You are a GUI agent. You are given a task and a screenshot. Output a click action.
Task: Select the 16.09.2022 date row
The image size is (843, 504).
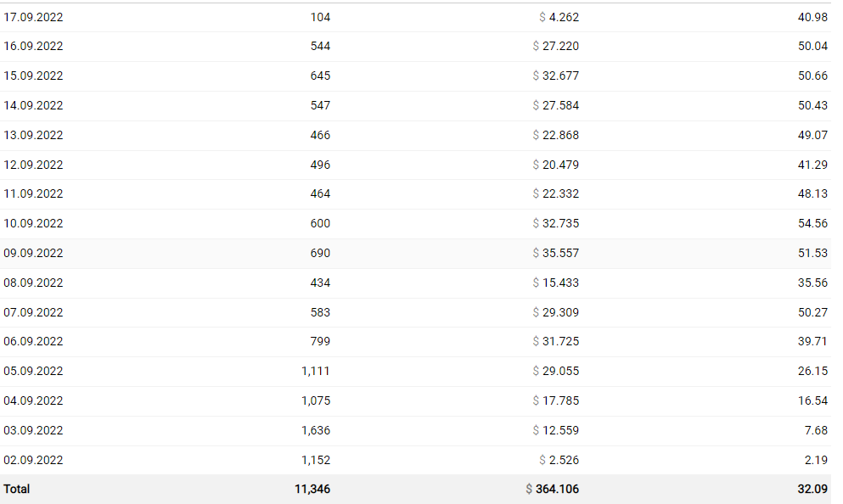[x=34, y=47]
